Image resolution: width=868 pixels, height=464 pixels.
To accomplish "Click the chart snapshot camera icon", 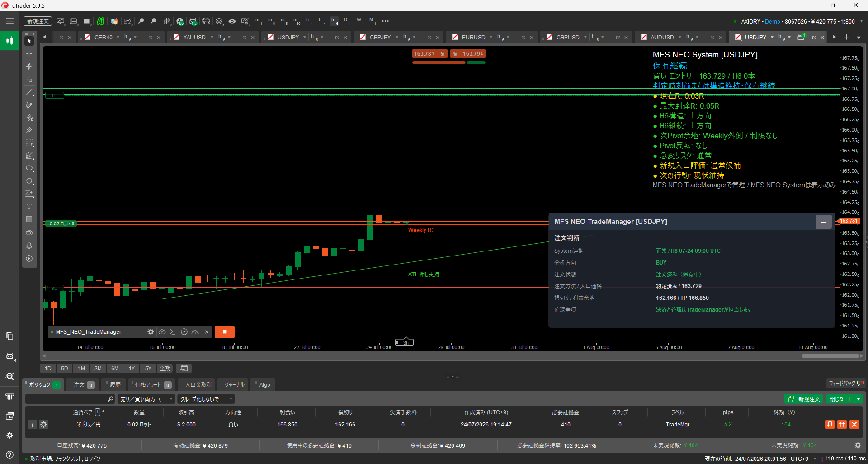I will coord(29,232).
